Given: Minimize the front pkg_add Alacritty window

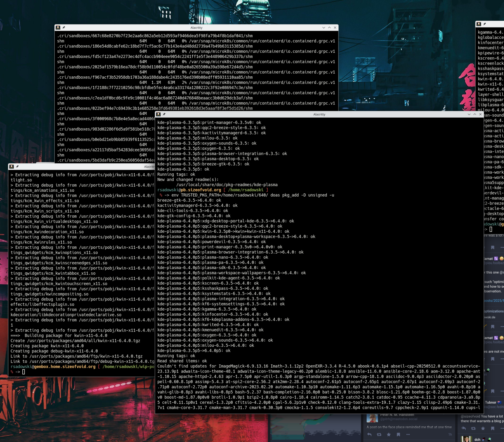Looking at the screenshot, I should click(469, 114).
